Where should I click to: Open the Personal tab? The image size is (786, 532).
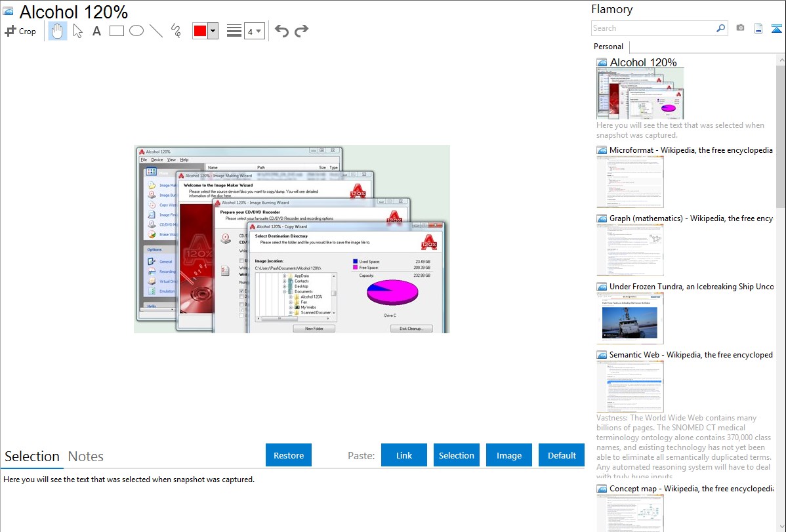(609, 47)
